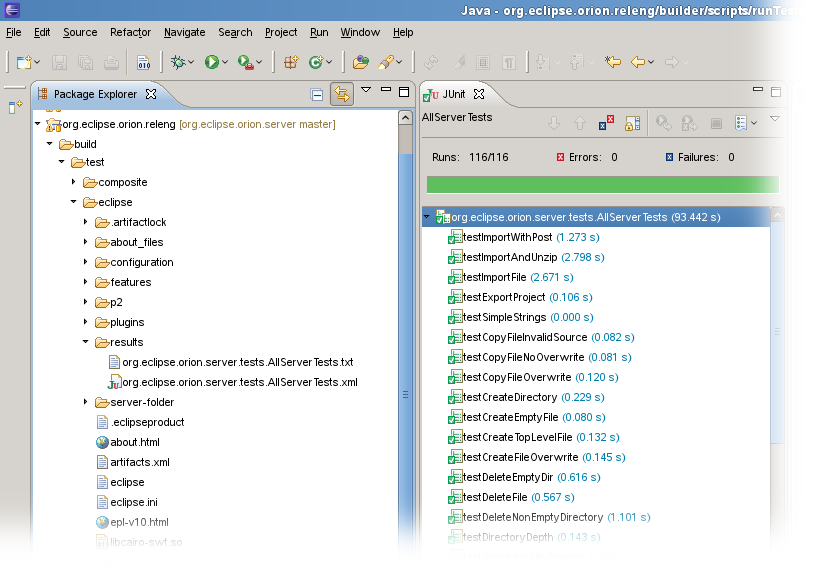The image size is (821, 579).
Task: Select the eclipse.ini file
Action: point(127,503)
